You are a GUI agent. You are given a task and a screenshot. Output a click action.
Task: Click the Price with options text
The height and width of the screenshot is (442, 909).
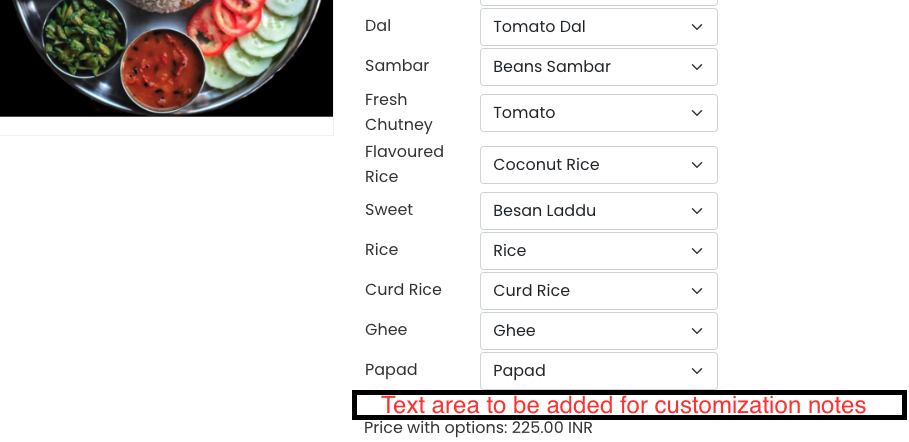[478, 429]
